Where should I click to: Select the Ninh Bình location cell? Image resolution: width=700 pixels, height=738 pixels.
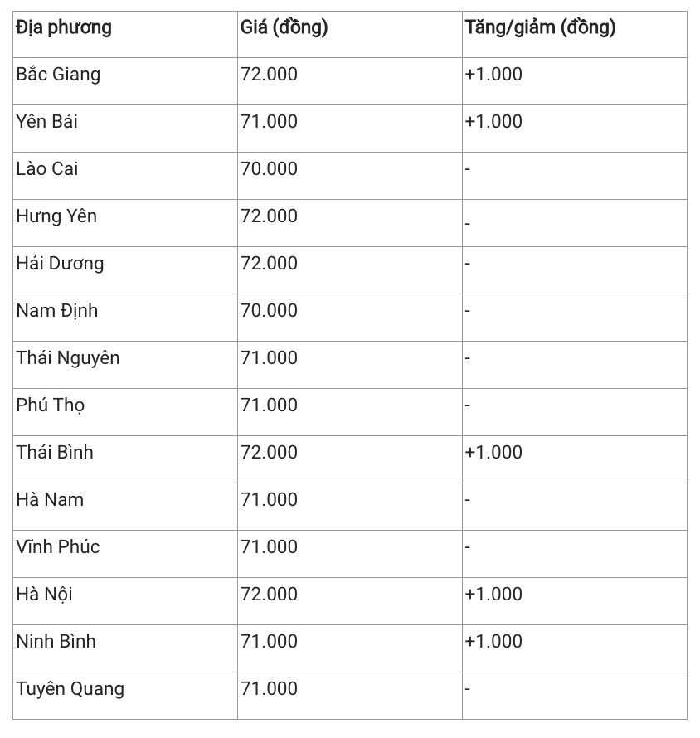[x=56, y=642]
